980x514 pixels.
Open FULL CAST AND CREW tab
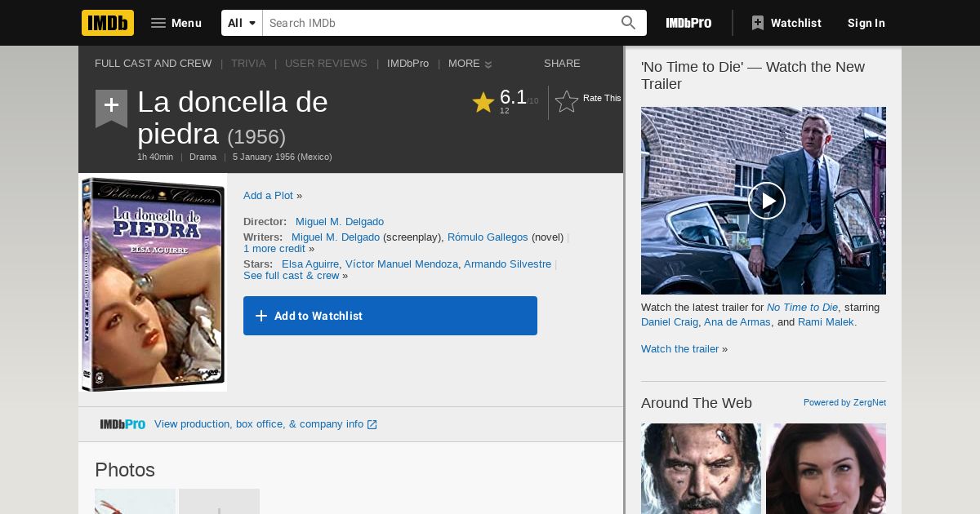click(x=153, y=64)
